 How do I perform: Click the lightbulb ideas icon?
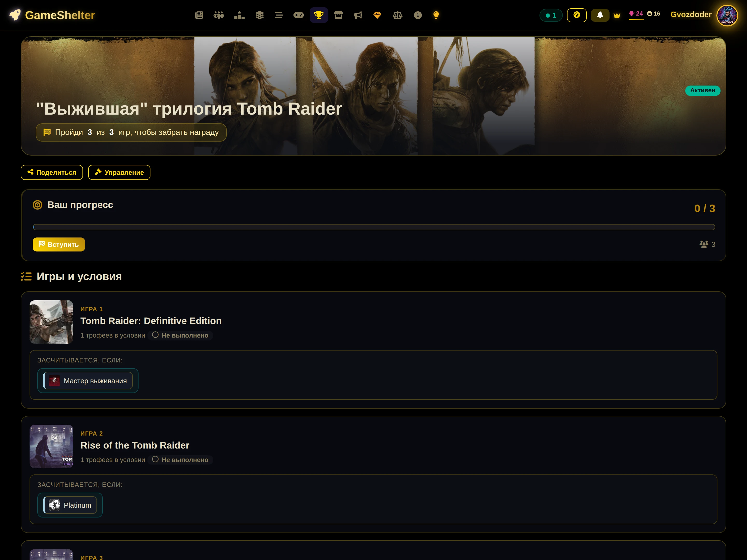tap(436, 15)
